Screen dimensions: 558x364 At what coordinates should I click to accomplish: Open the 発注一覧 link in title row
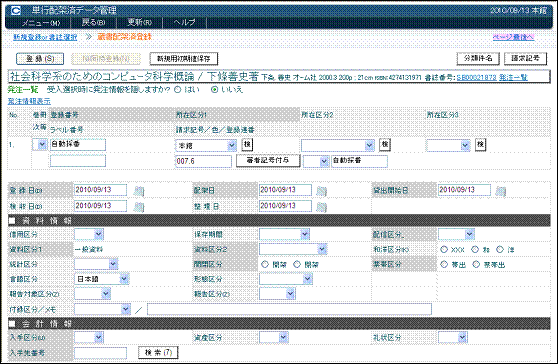[x=513, y=78]
